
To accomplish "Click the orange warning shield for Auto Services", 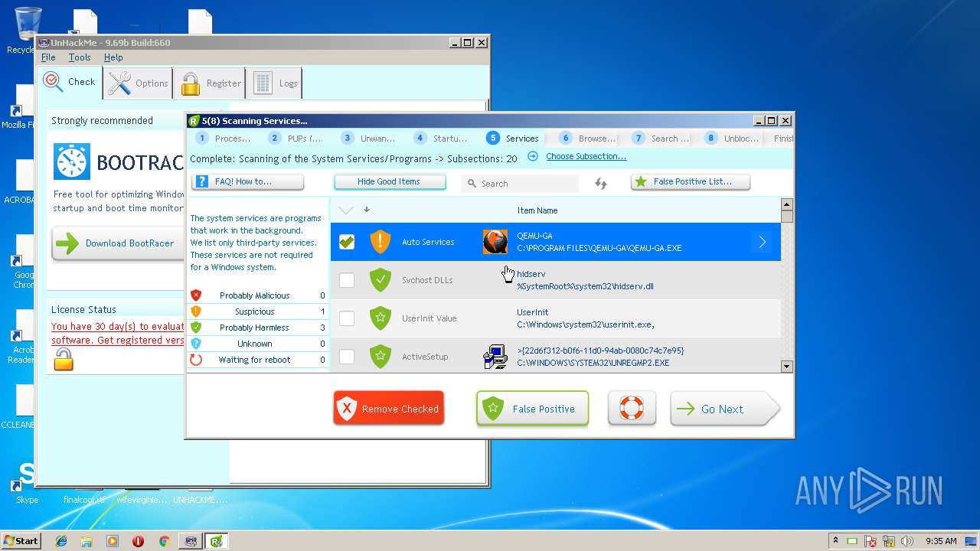I will coord(381,242).
